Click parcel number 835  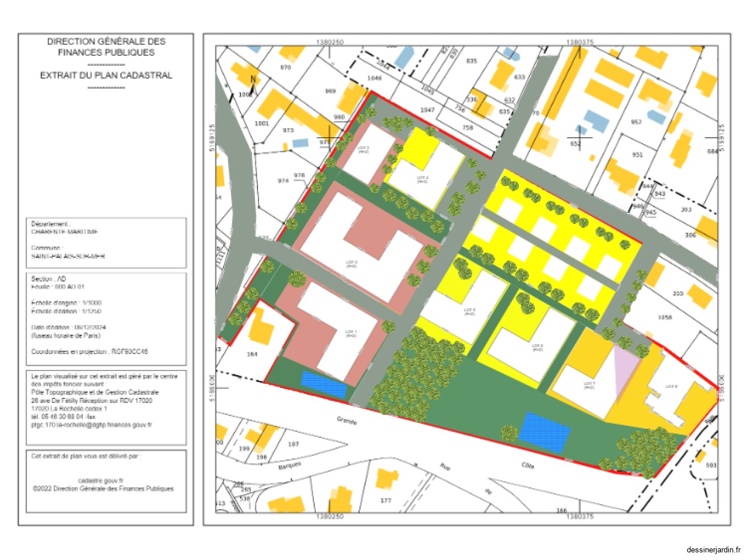(472, 61)
